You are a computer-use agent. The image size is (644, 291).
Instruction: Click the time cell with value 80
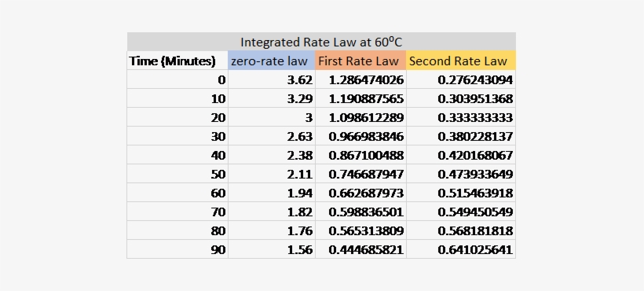[177, 231]
